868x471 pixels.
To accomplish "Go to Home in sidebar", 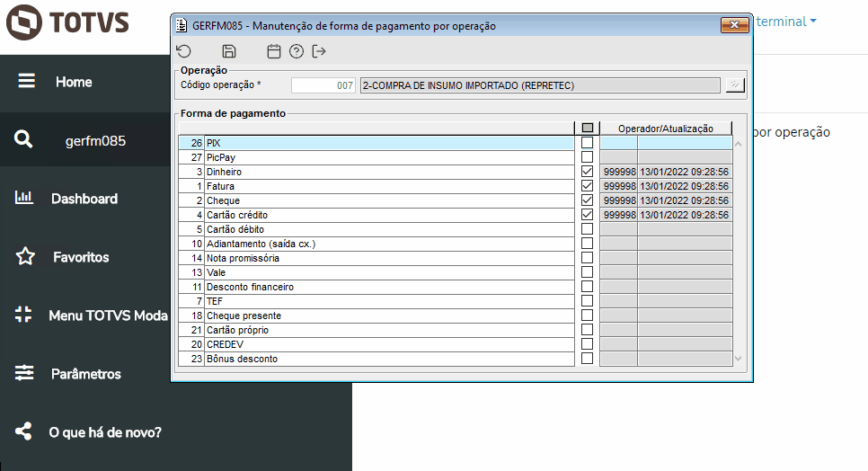I will [74, 82].
